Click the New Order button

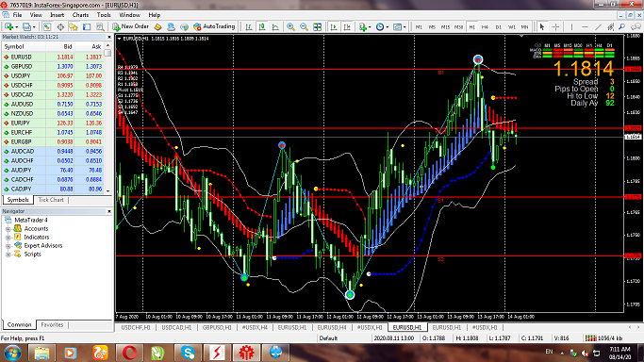pyautogui.click(x=130, y=26)
